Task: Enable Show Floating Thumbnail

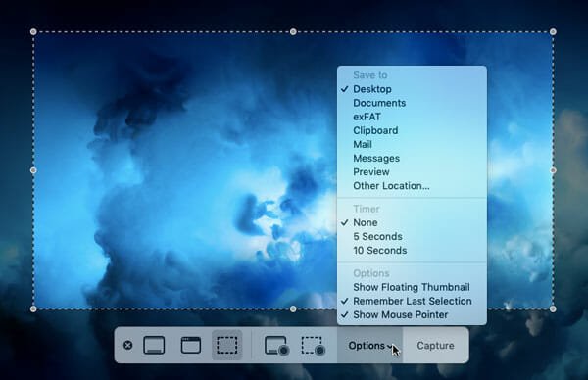Action: click(412, 287)
